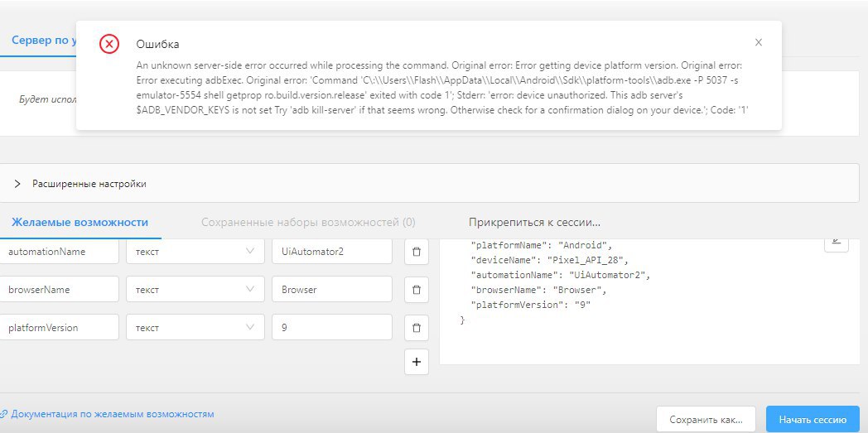This screenshot has height=433, width=868.
Task: Click JSON line "deviceName": "Pixel_API_28"
Action: click(550, 259)
